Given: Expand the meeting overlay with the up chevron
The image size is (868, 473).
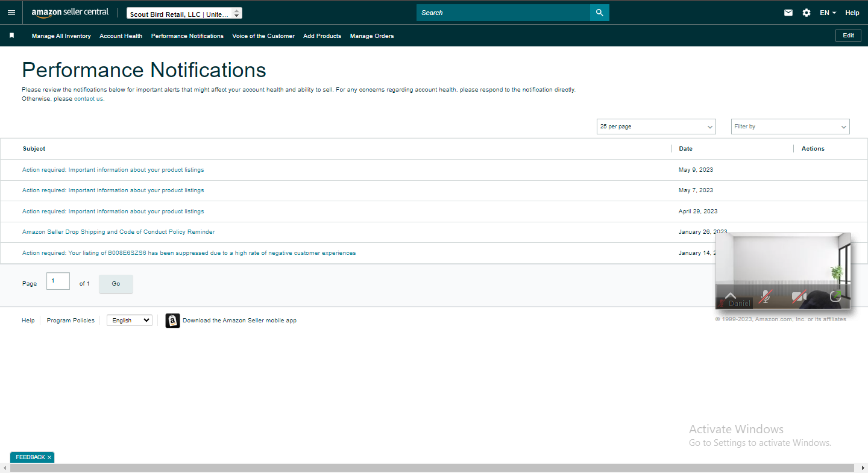Looking at the screenshot, I should pos(731,296).
